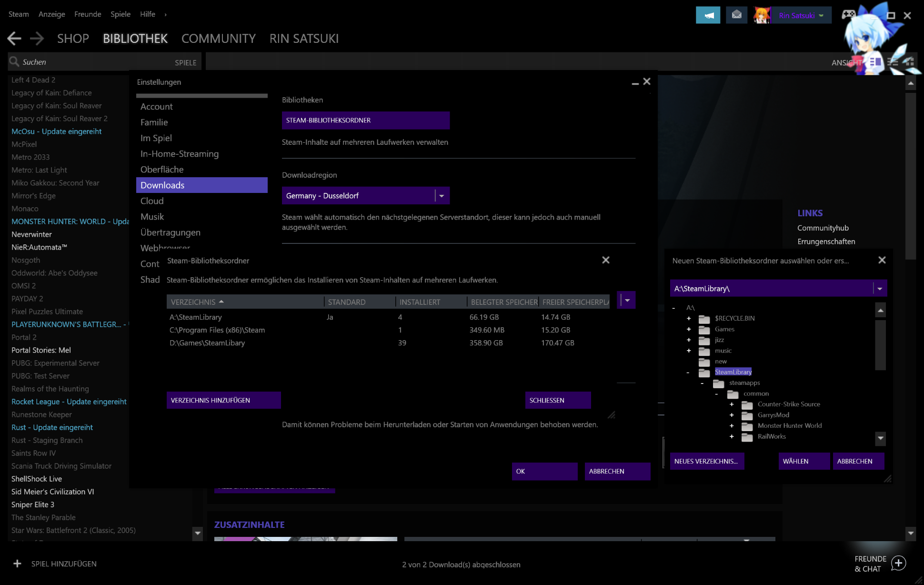Collapse the steamapps folder node
Image resolution: width=924 pixels, height=585 pixels.
(702, 383)
